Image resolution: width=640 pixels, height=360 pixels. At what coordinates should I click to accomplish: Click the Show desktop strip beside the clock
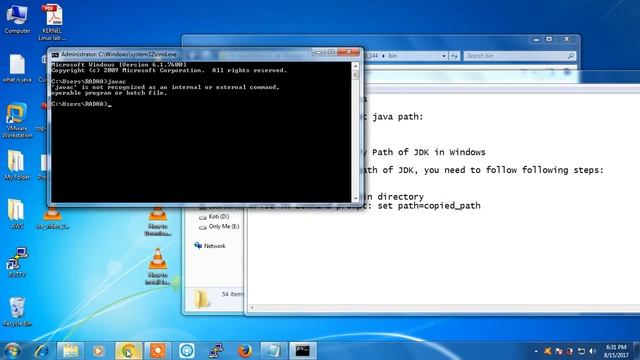click(637, 351)
